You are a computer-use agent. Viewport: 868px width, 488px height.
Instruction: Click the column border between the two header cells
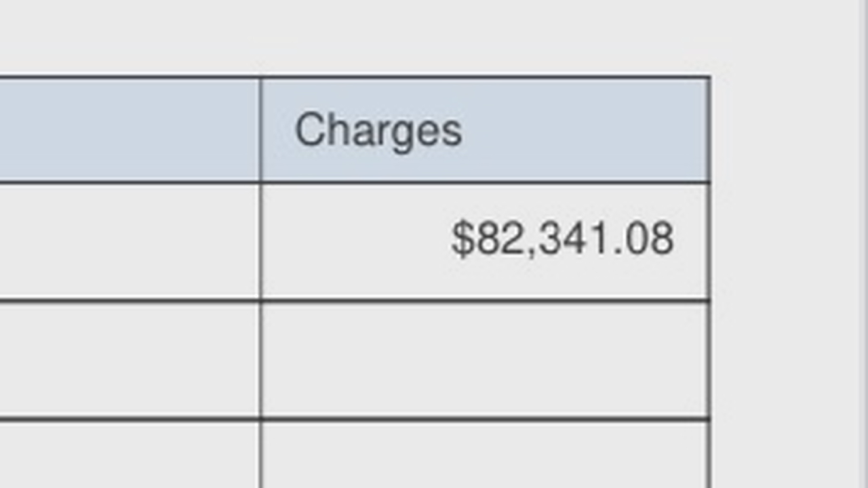(260, 130)
